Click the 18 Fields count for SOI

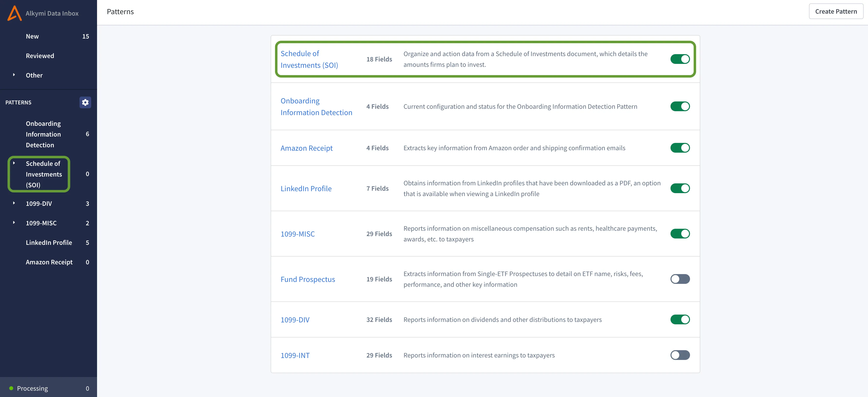point(379,59)
